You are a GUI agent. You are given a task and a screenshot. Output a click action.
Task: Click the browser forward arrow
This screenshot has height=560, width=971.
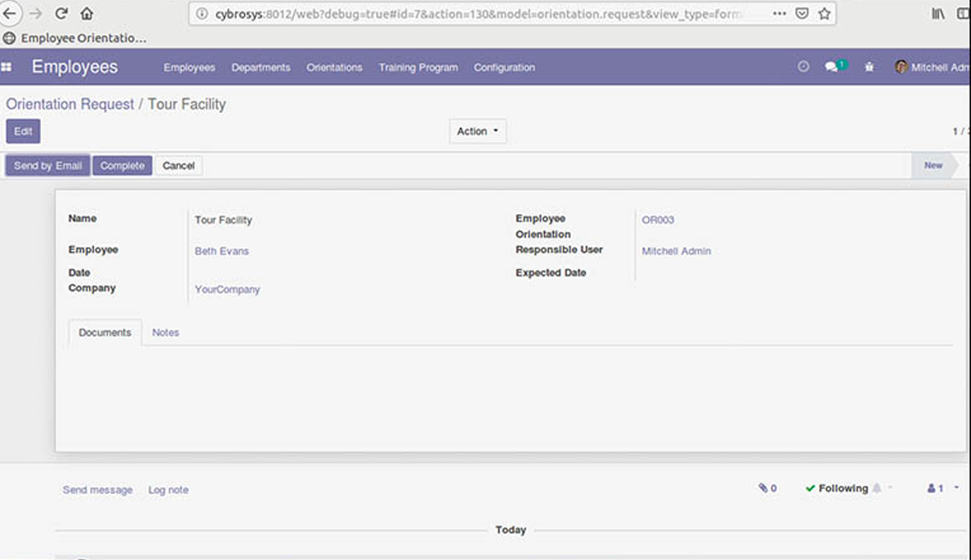coord(35,13)
